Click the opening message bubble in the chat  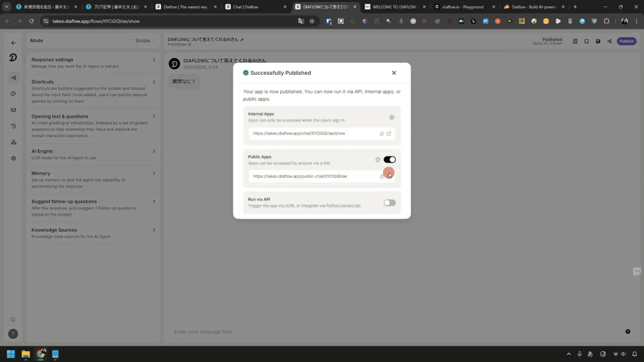pos(184,81)
